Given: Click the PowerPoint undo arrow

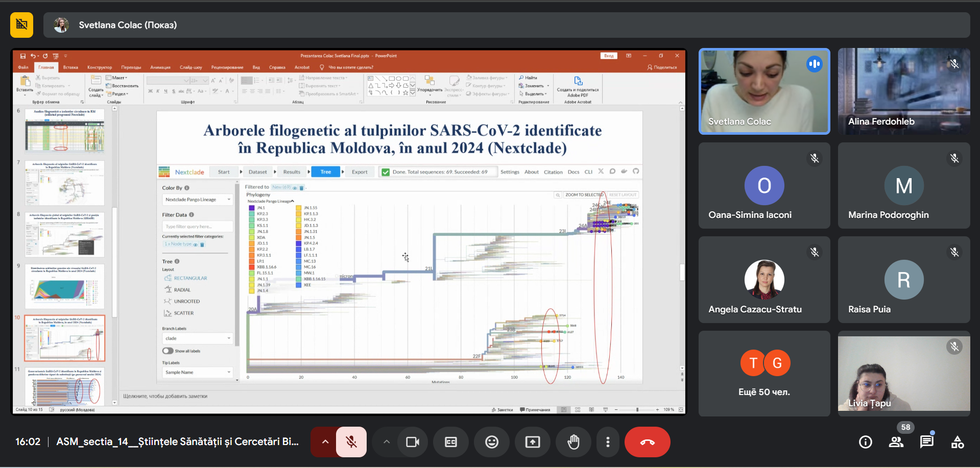Looking at the screenshot, I should [x=33, y=56].
